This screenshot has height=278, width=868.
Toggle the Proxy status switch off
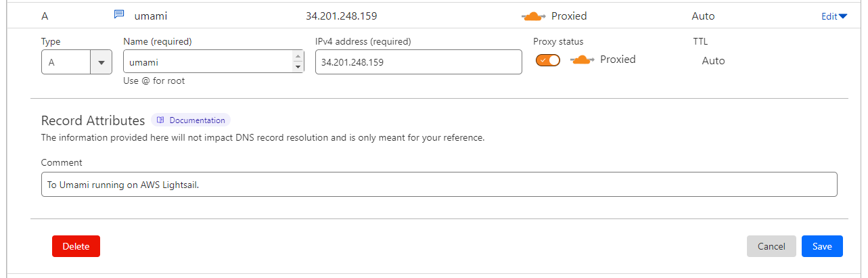pos(548,60)
